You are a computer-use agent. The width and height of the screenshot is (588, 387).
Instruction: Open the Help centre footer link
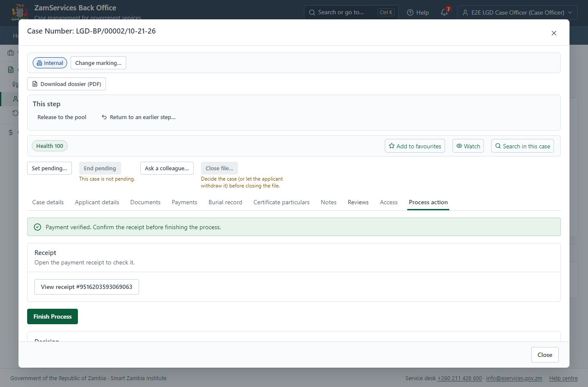pyautogui.click(x=563, y=378)
